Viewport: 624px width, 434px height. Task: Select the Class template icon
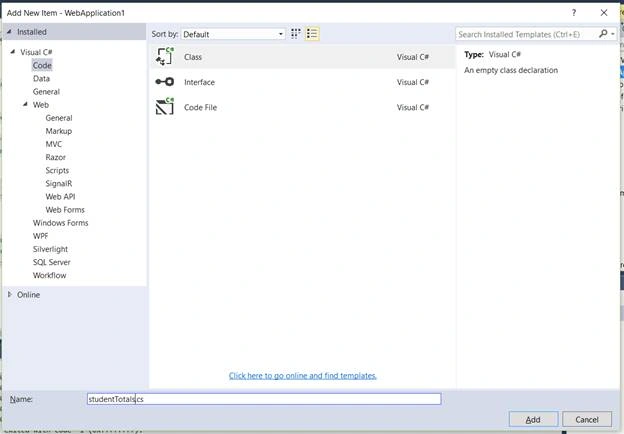click(x=165, y=56)
